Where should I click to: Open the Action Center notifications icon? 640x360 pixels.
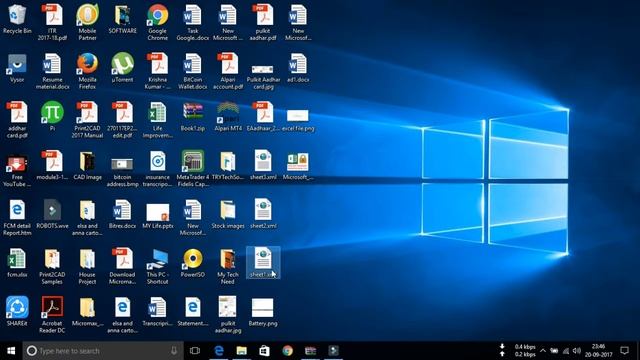pyautogui.click(x=624, y=351)
